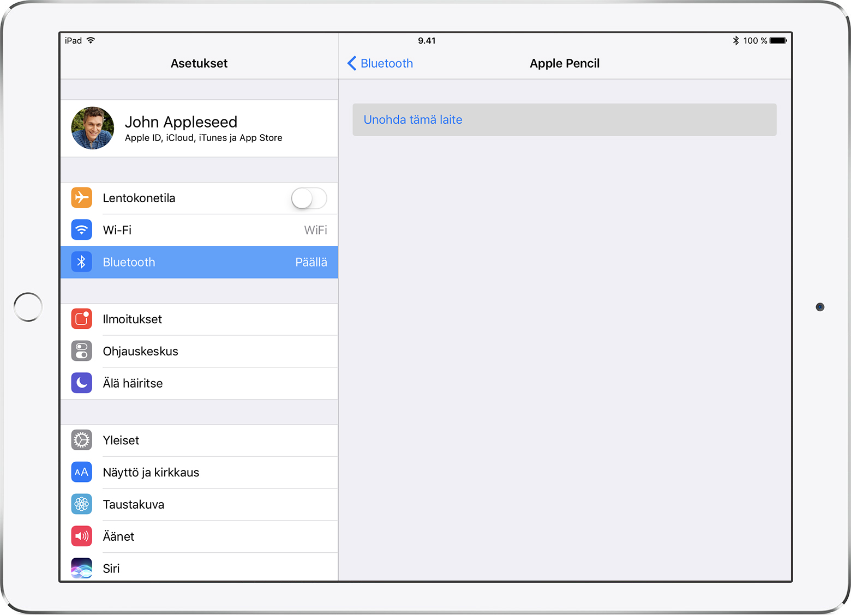Toggle the Lentokonetila switch
The image size is (851, 616).
(309, 198)
